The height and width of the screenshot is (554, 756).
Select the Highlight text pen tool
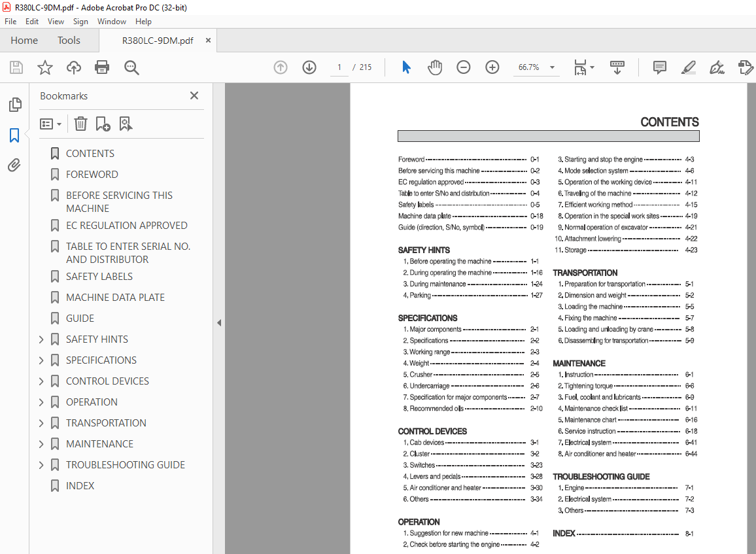coord(688,67)
